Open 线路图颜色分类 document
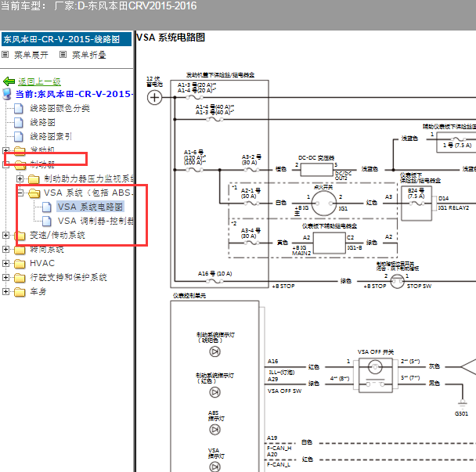Screen dimensions: 476x472 click(59, 108)
